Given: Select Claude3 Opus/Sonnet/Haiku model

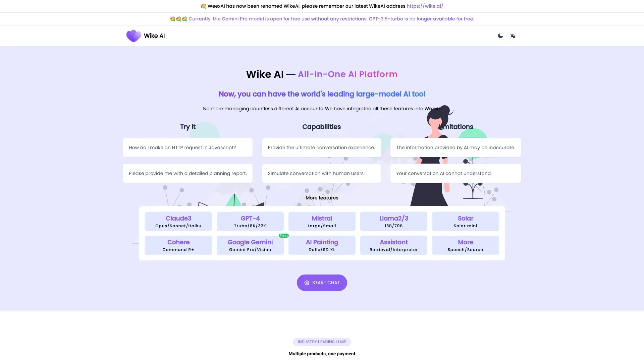Looking at the screenshot, I should click(178, 221).
